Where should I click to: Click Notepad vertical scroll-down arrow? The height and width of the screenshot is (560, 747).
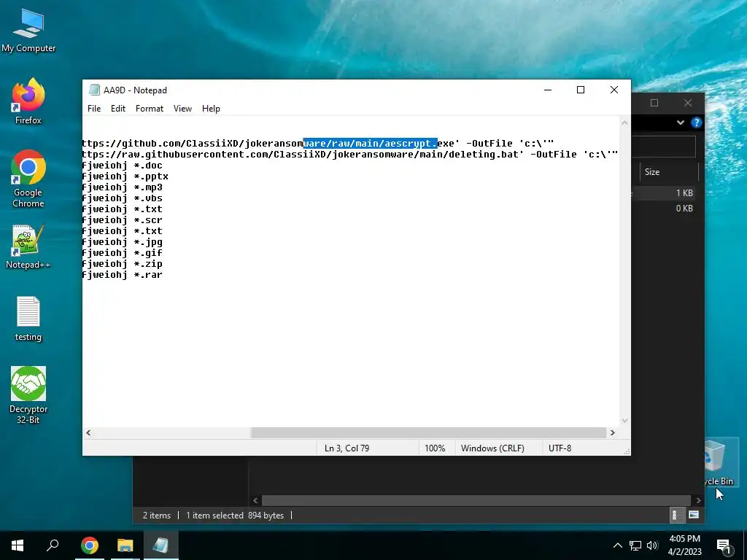click(x=624, y=421)
